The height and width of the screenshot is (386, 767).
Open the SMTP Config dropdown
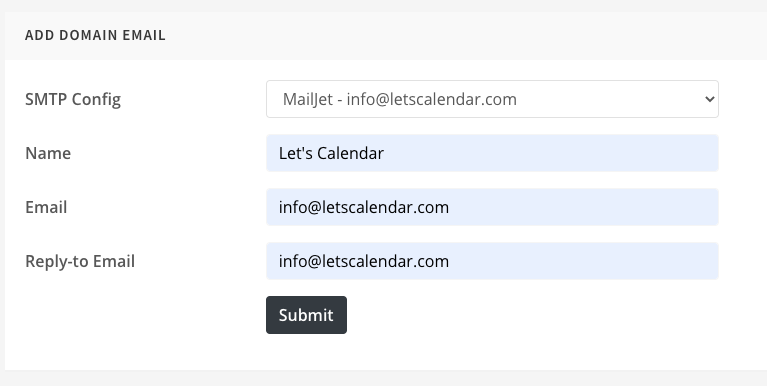coord(492,99)
